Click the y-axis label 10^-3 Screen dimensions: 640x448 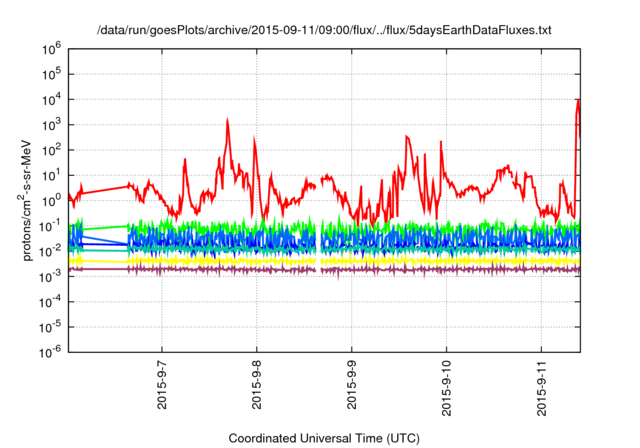pos(50,277)
